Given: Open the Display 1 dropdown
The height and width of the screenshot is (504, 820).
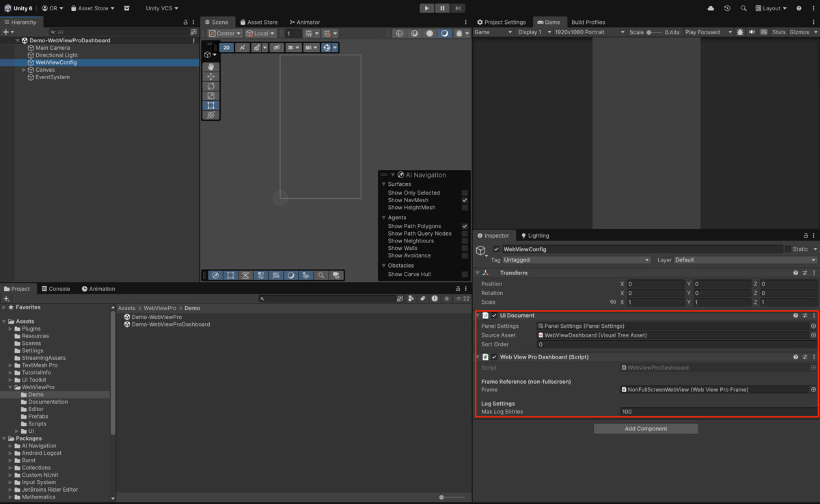Looking at the screenshot, I should coord(533,32).
